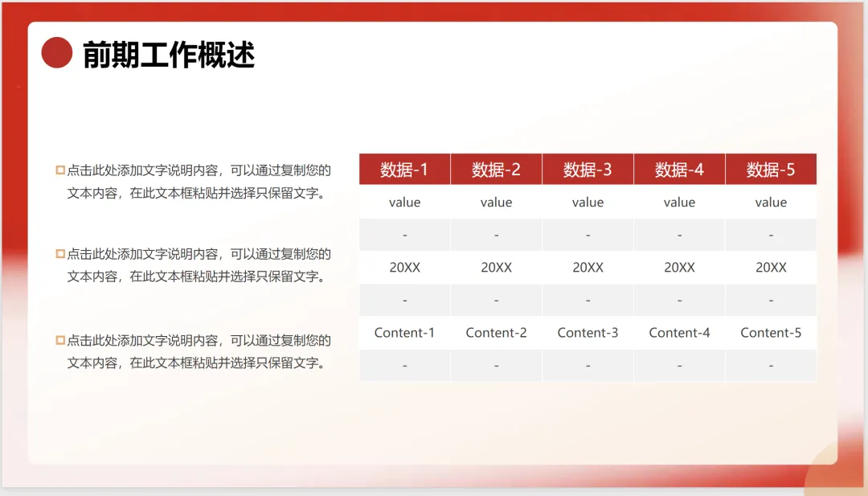This screenshot has height=496, width=868.
Task: Click the dash cell below value in 数据-1 column
Action: coord(404,235)
